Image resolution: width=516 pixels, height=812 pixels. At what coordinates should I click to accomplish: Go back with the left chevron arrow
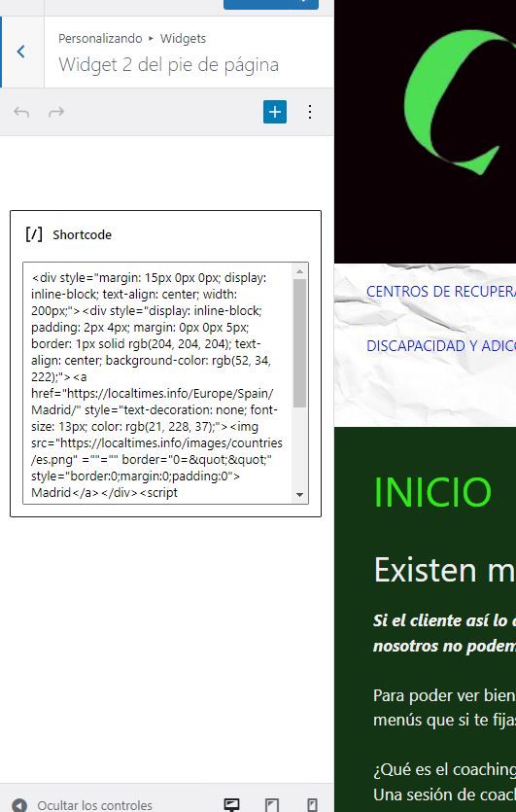coord(20,52)
